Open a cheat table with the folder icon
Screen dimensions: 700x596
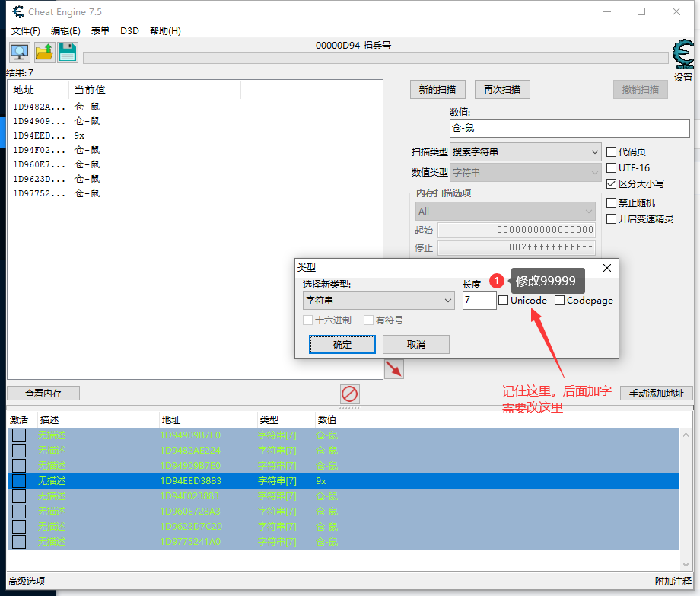(45, 52)
